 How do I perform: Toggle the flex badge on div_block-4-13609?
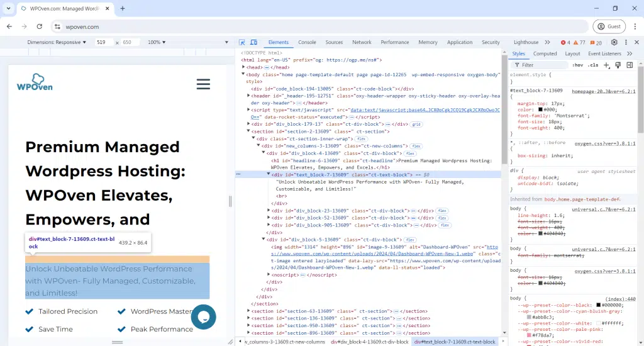click(409, 153)
